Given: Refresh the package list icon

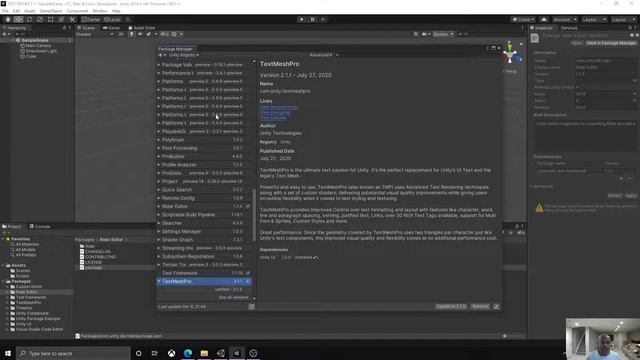Looking at the screenshot, I should click(251, 307).
